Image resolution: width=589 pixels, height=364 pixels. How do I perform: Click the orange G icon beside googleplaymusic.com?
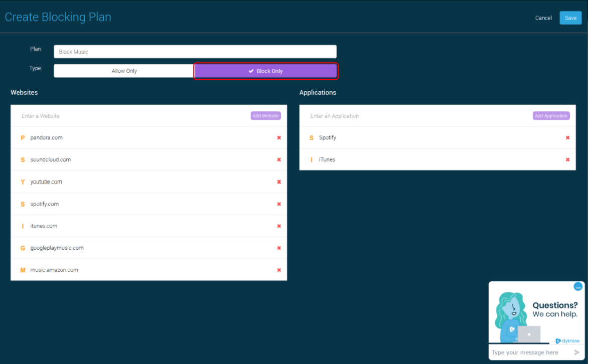point(23,248)
